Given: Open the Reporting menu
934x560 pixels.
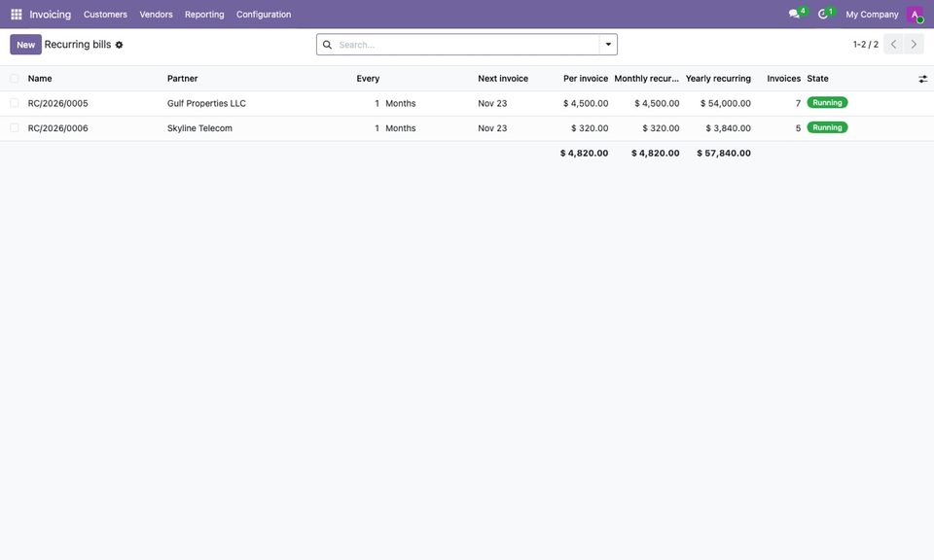Looking at the screenshot, I should coord(204,15).
